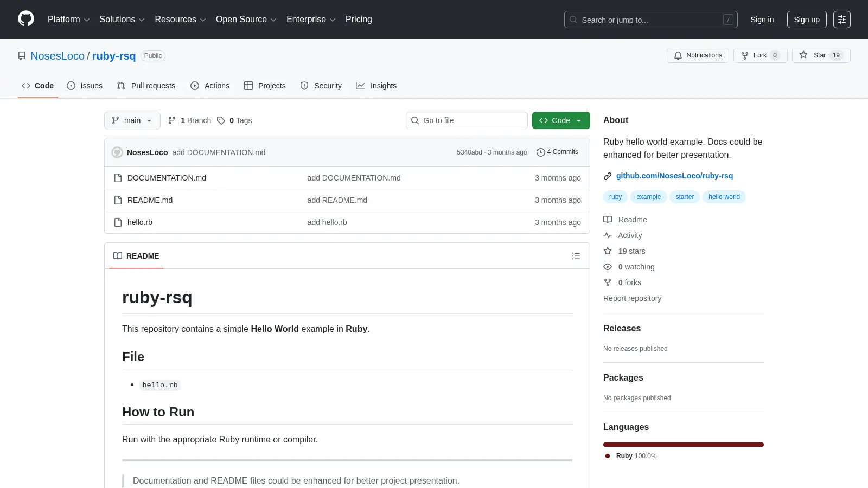868x488 pixels.
Task: Click the Go to file search field
Action: (x=467, y=120)
